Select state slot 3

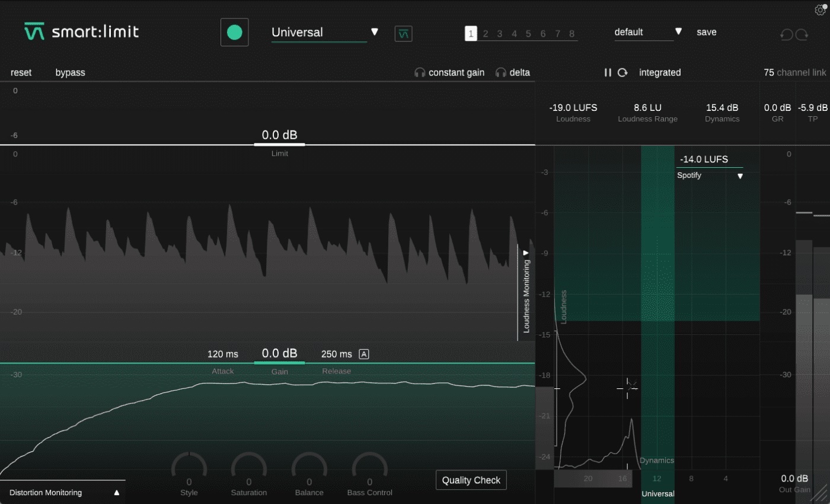pyautogui.click(x=500, y=34)
